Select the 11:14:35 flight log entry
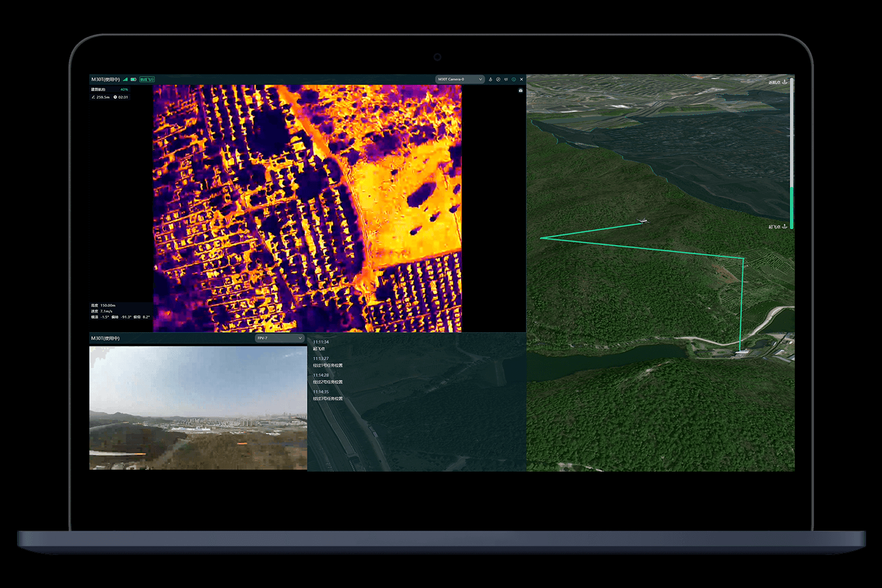The image size is (882, 588). [x=328, y=395]
